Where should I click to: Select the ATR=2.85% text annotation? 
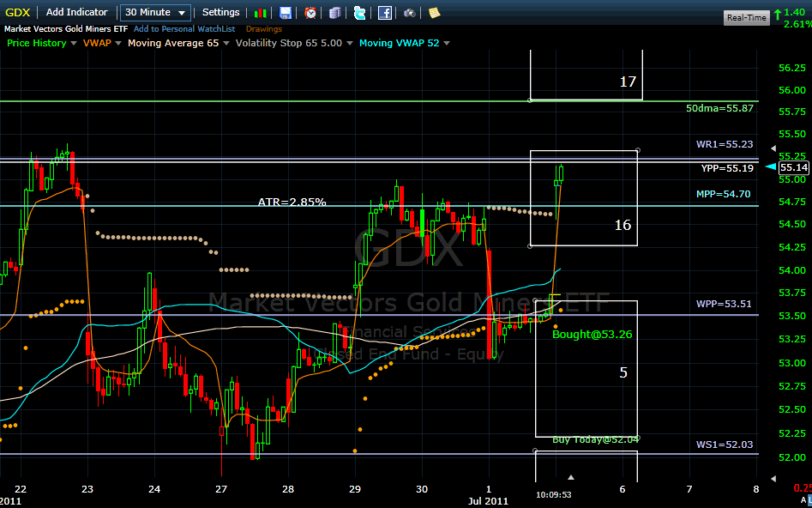click(x=292, y=203)
